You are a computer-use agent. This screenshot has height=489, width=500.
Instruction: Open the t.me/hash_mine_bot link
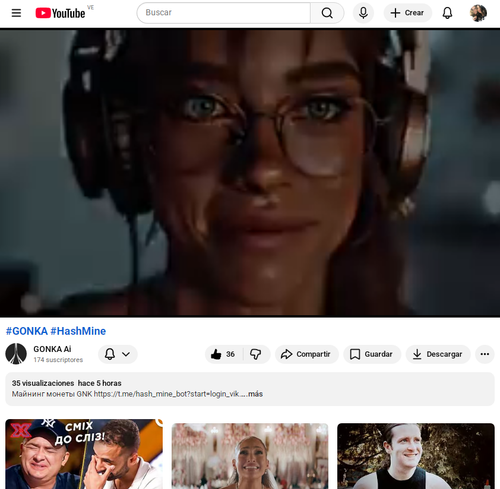[x=167, y=394]
